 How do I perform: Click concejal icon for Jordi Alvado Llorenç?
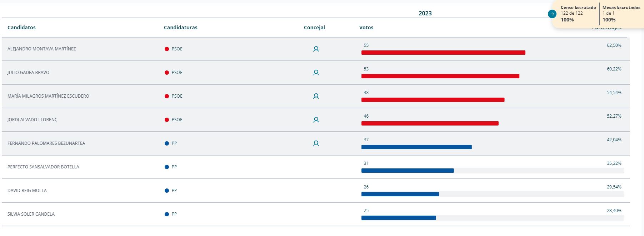[x=316, y=120]
